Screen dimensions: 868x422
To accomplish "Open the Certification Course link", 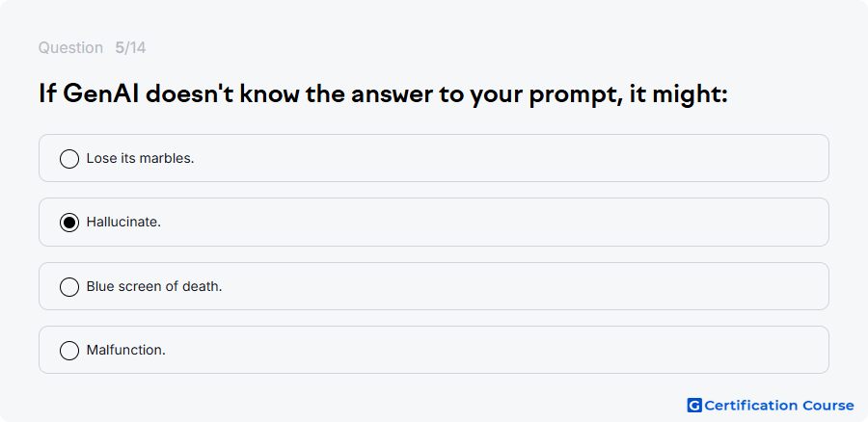I will 771,406.
